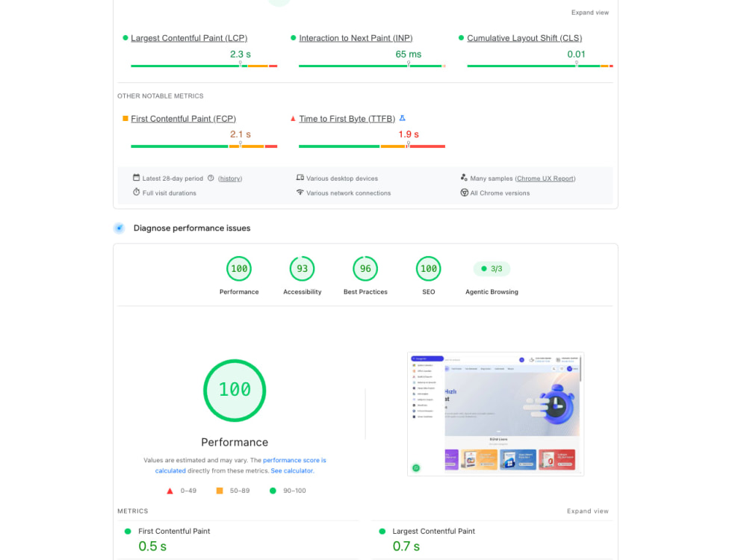The width and height of the screenshot is (747, 560).
Task: Click the samples icon beside Many samples
Action: [464, 178]
